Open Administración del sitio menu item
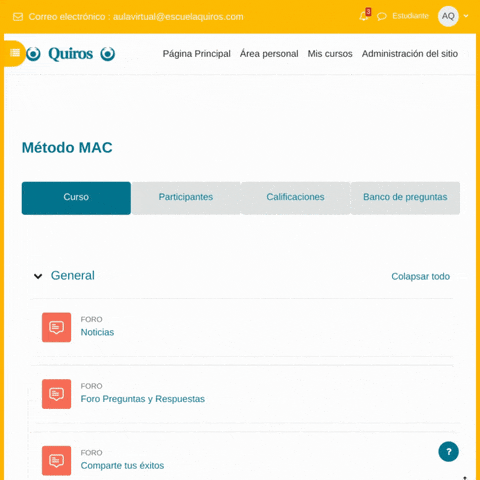480x480 pixels. pyautogui.click(x=410, y=54)
